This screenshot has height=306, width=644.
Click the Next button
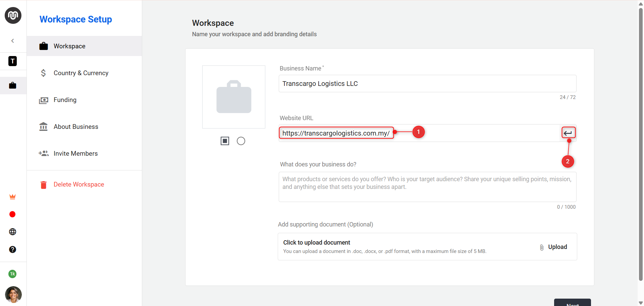pyautogui.click(x=573, y=302)
